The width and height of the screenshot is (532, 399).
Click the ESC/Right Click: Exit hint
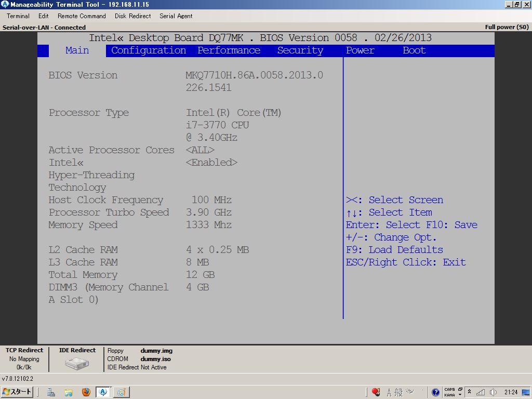(x=406, y=262)
